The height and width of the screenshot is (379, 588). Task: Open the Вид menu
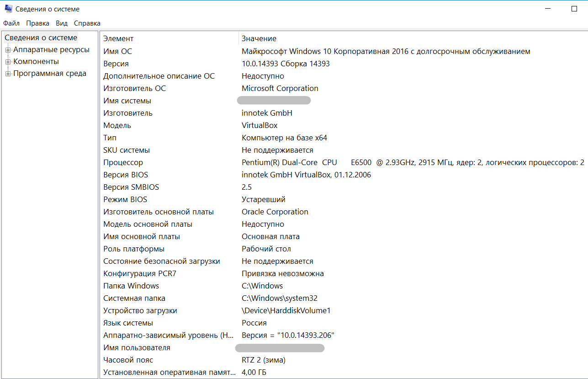(62, 23)
